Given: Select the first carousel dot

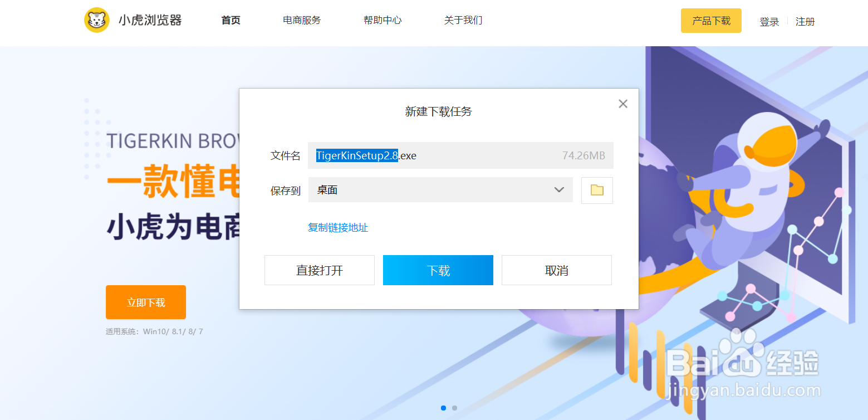Looking at the screenshot, I should (x=443, y=408).
